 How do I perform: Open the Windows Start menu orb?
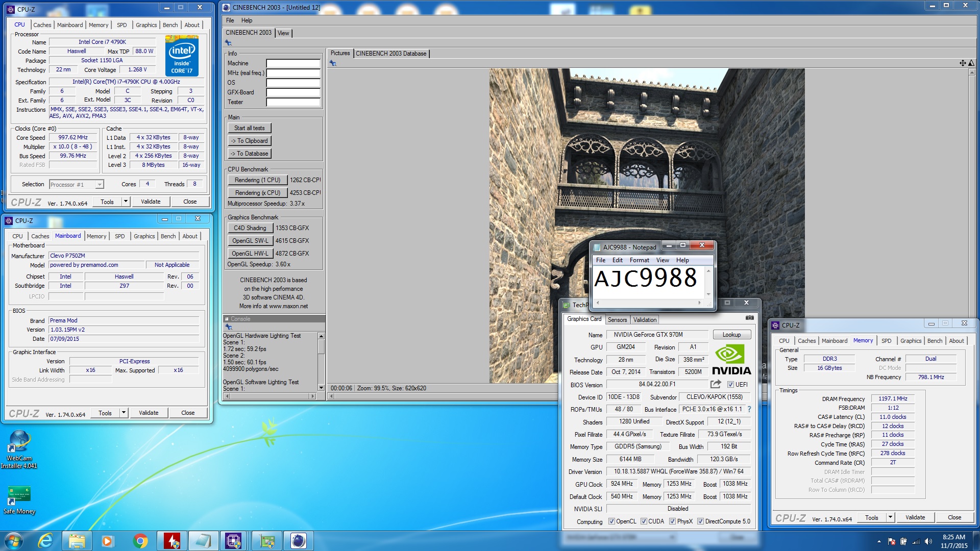(13, 541)
